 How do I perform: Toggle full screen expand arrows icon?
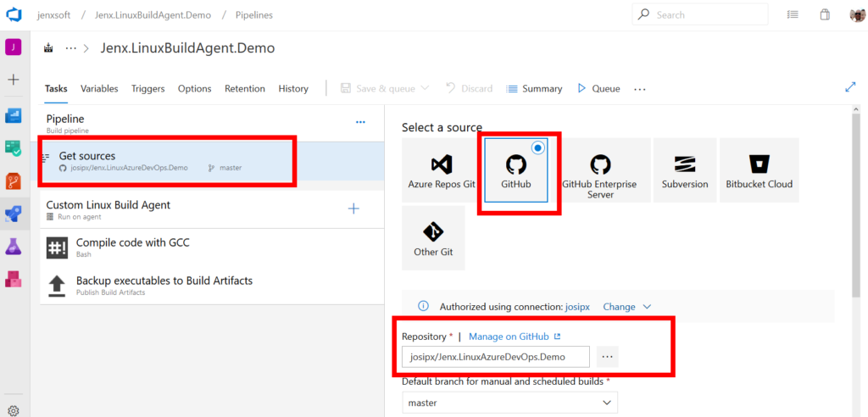tap(851, 87)
